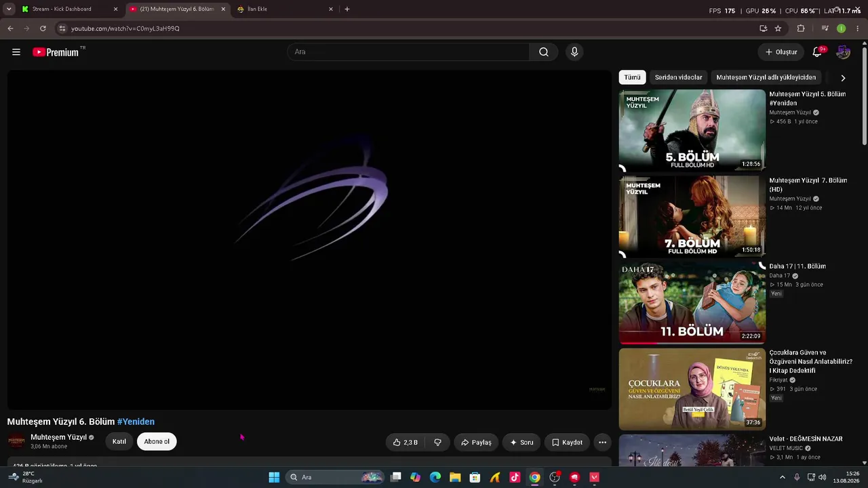Select the Muhteşem Yüzyıl 6. Bölüm tab
This screenshot has height=488, width=868.
click(178, 9)
